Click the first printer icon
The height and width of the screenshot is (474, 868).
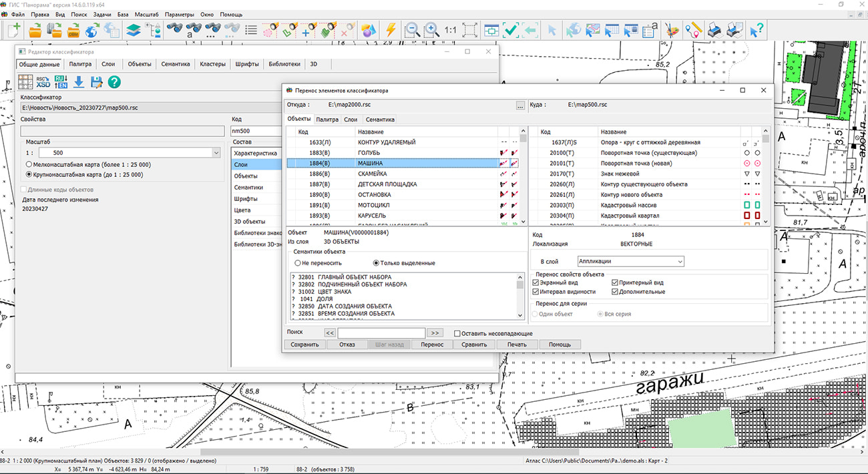(714, 30)
